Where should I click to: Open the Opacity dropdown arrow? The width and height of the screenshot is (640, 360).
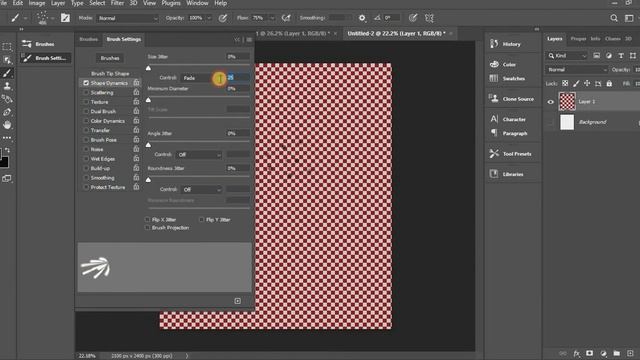pyautogui.click(x=209, y=18)
